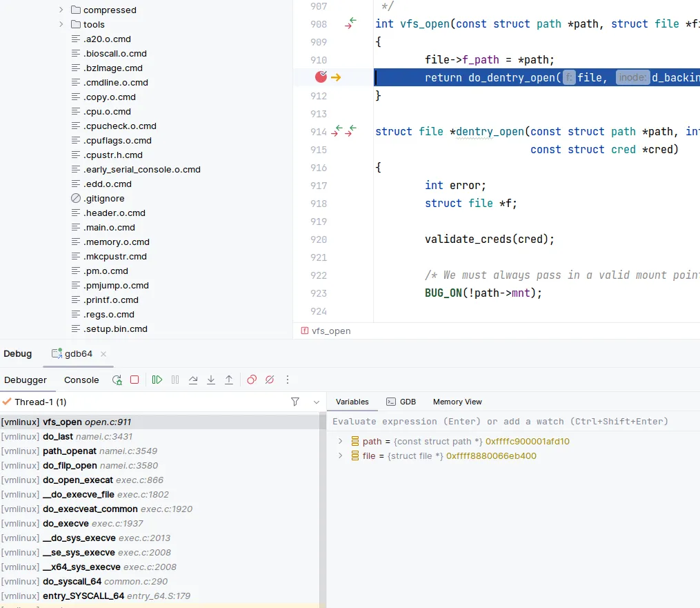
Task: Select the .setup.bin.cmd file
Action: pos(110,328)
